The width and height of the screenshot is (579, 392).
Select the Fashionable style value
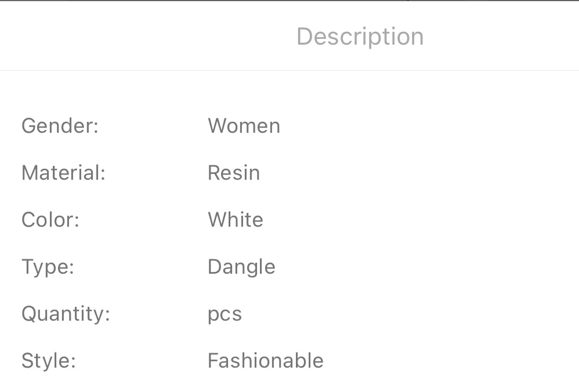tap(266, 361)
